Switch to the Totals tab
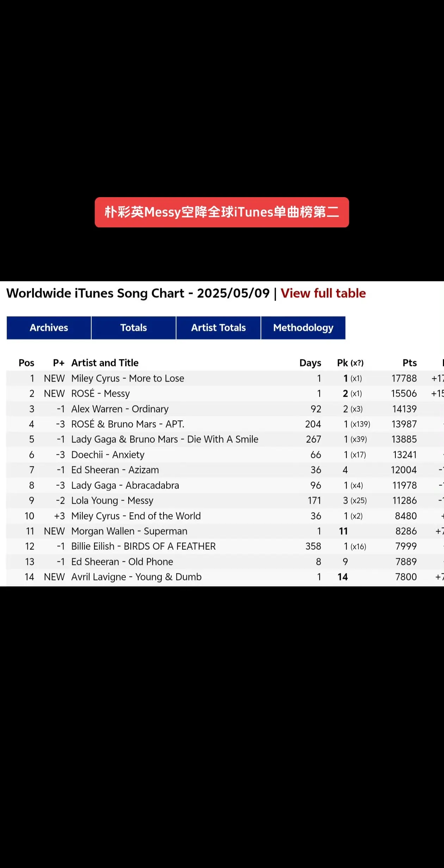The height and width of the screenshot is (868, 444). 134,328
